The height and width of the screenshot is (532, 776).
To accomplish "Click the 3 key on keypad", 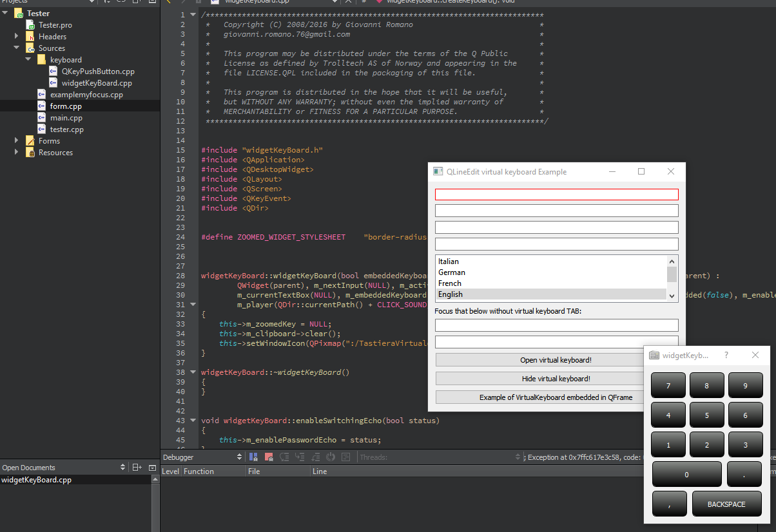I will click(x=745, y=444).
